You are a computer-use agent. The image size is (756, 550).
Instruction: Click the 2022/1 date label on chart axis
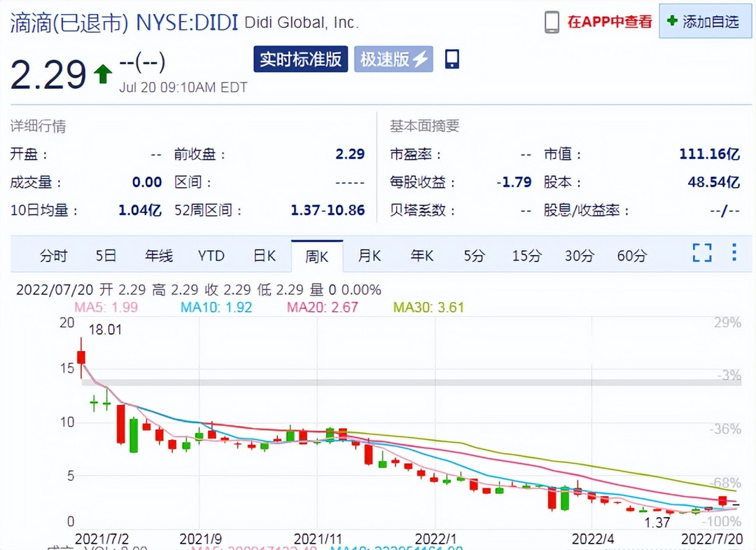click(435, 538)
